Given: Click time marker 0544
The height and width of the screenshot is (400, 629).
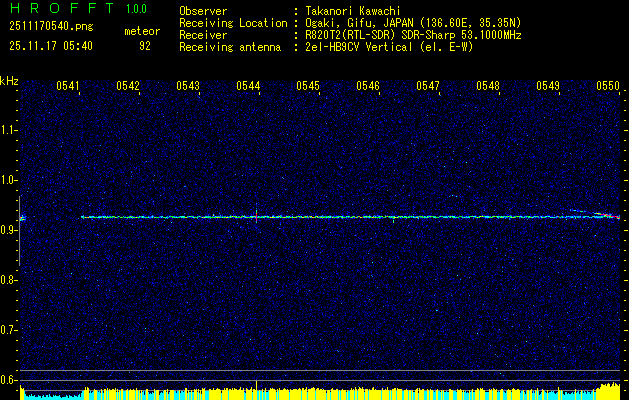Looking at the screenshot, I should (x=248, y=85).
